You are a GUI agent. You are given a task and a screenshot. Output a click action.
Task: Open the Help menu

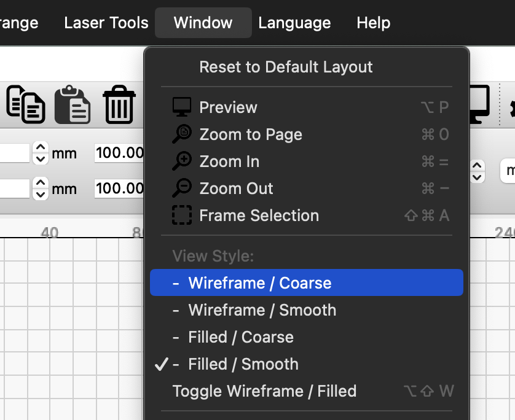[373, 23]
